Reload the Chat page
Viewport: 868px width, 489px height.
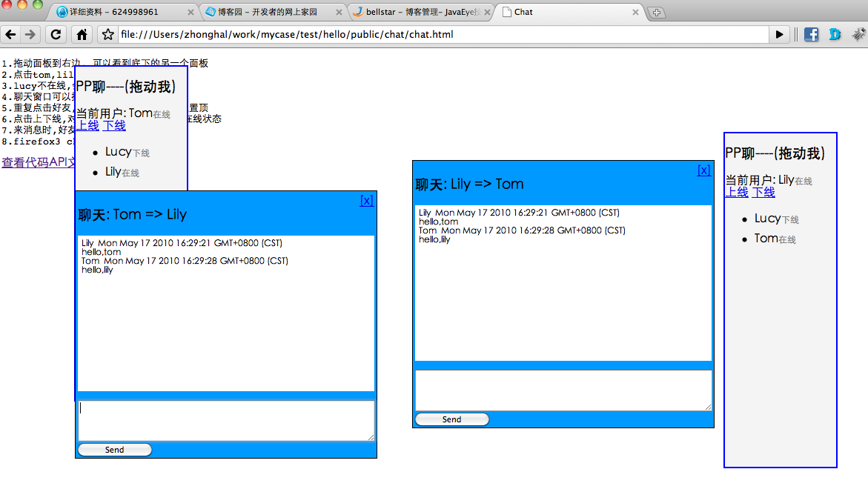pyautogui.click(x=56, y=34)
